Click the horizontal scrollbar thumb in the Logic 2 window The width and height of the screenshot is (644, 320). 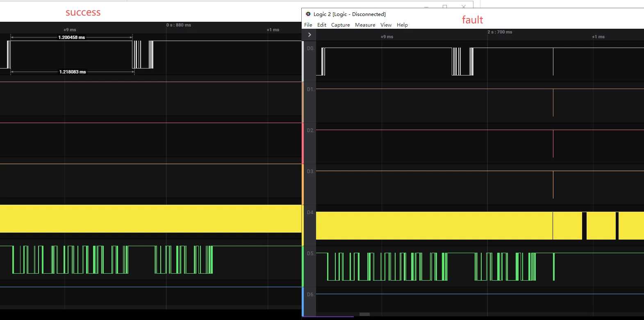364,314
